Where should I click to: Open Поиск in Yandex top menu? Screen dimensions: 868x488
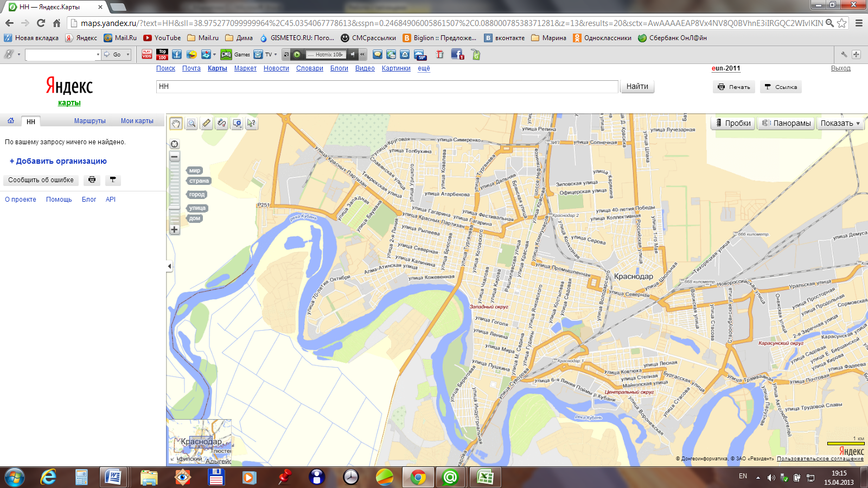point(165,68)
